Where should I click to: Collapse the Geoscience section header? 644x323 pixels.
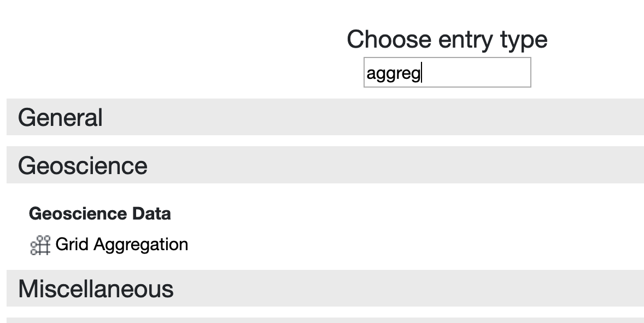click(x=325, y=165)
